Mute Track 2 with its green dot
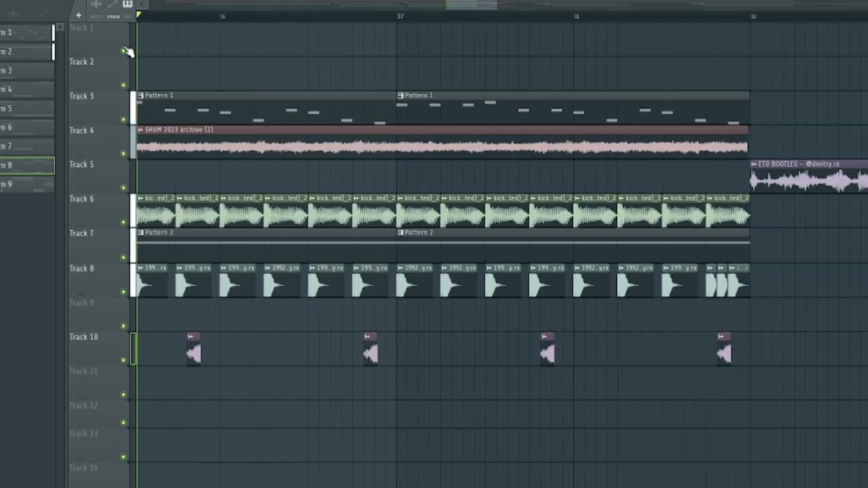The height and width of the screenshot is (488, 868). [123, 85]
